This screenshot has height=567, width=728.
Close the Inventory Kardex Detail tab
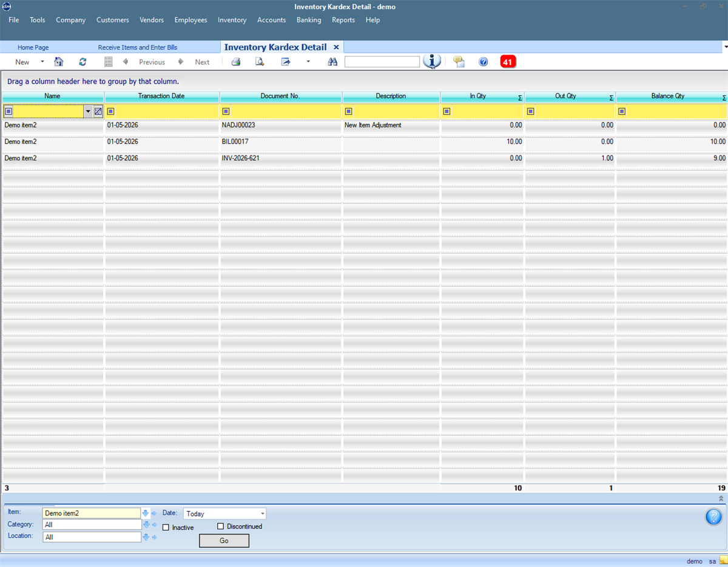[x=336, y=47]
